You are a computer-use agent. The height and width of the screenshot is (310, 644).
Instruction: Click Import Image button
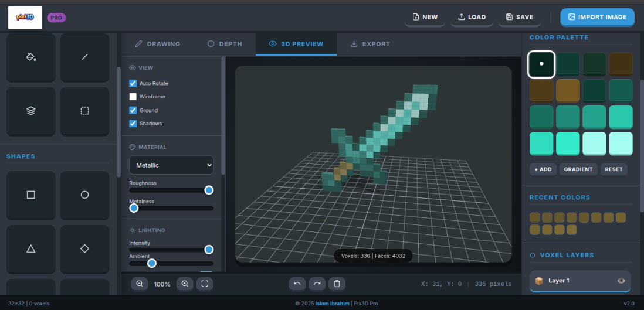point(598,17)
